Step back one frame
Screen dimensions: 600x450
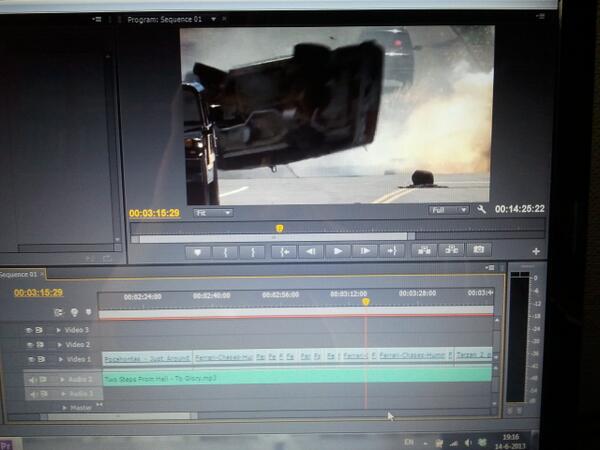pyautogui.click(x=311, y=251)
